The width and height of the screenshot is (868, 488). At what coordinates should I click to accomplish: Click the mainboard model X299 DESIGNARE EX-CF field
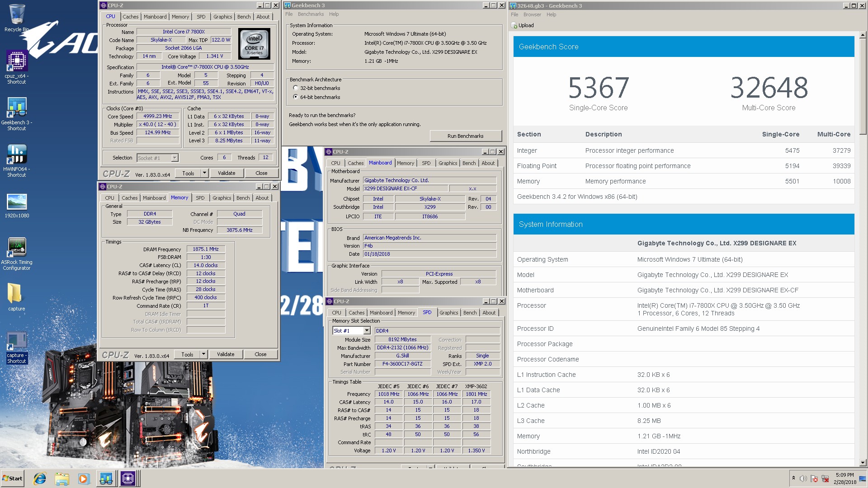coord(406,188)
